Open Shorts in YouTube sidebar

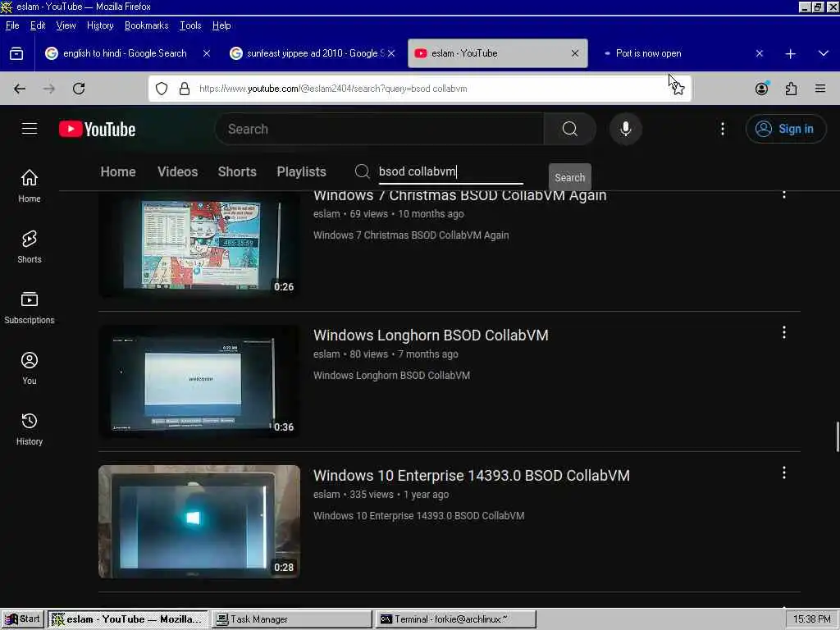click(x=30, y=246)
